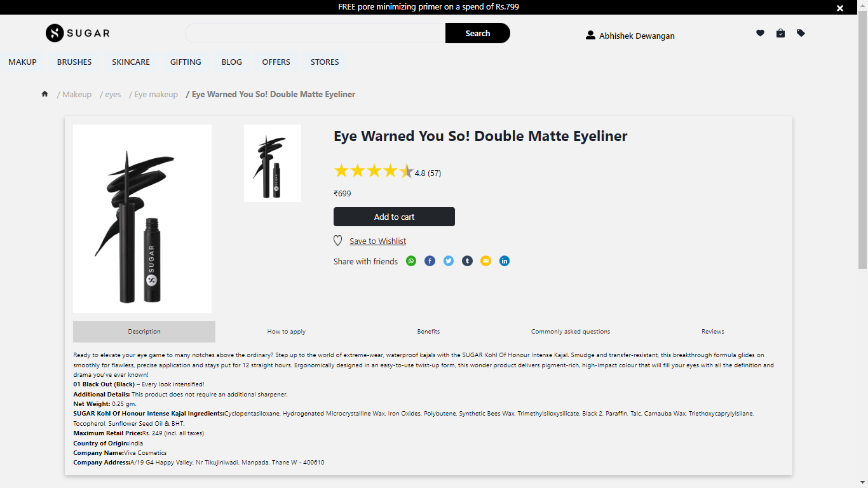Open the GIFTING menu

pos(186,62)
